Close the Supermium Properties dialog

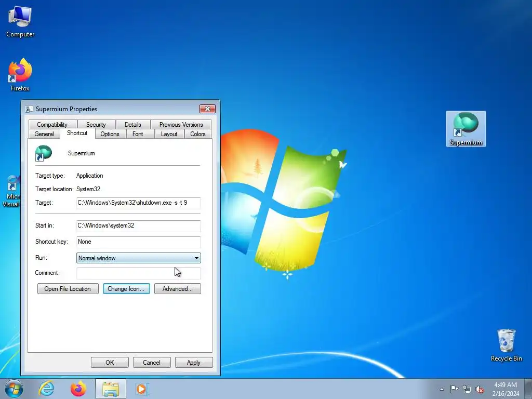click(x=207, y=109)
